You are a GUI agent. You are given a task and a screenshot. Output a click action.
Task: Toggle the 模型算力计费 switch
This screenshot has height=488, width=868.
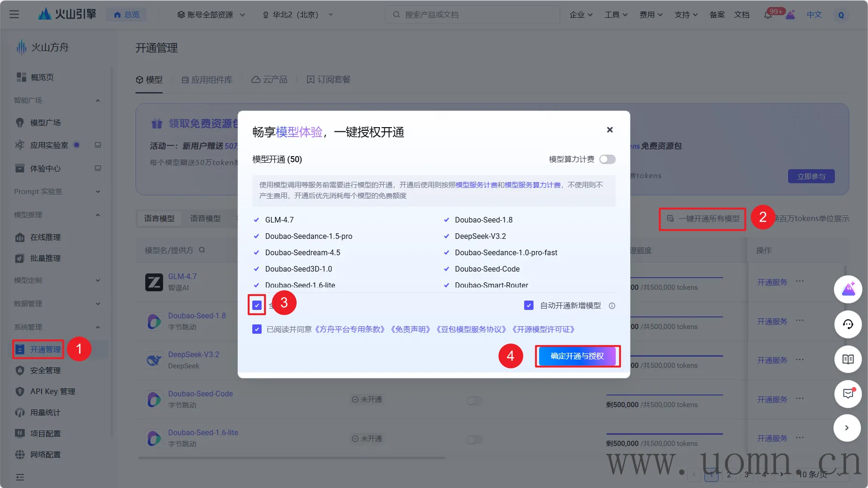click(x=607, y=159)
